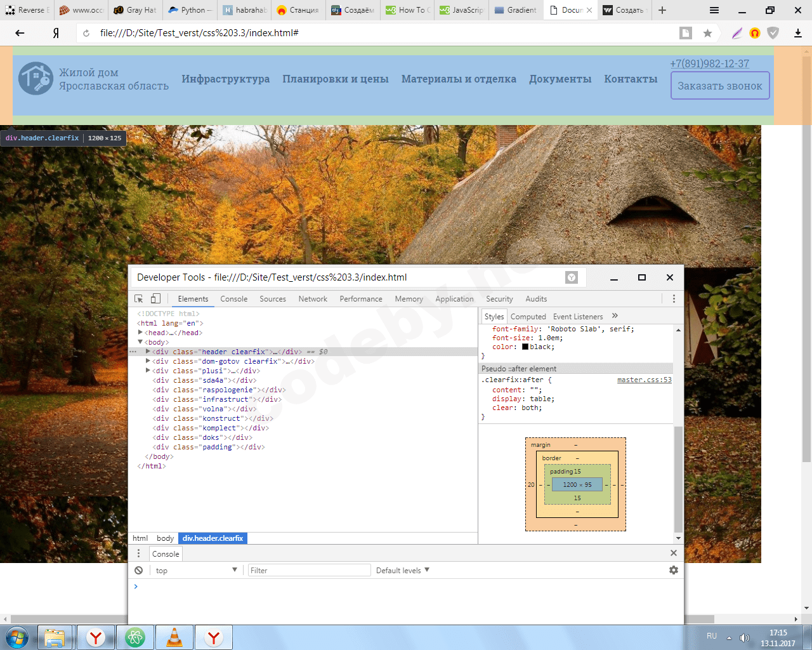Open the top context selector dropdown
Image resolution: width=812 pixels, height=650 pixels.
195,571
